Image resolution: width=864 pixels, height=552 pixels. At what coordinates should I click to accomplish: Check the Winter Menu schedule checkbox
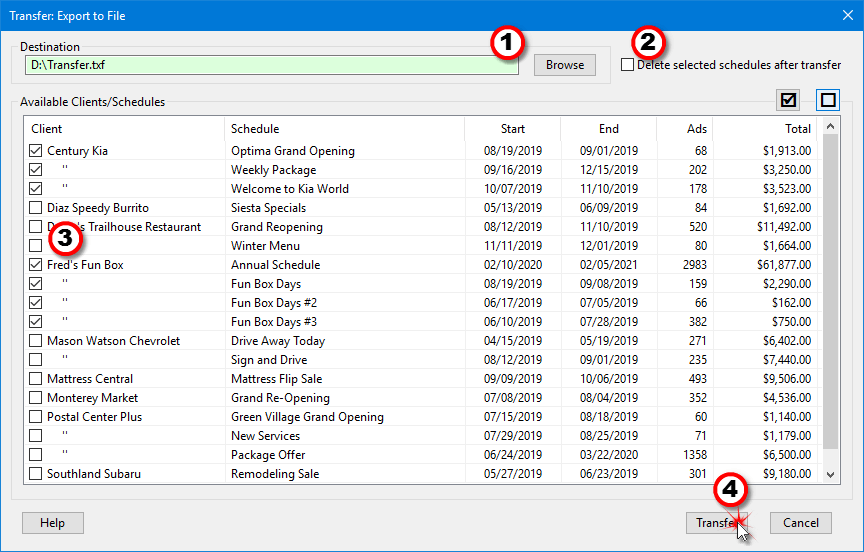point(35,246)
